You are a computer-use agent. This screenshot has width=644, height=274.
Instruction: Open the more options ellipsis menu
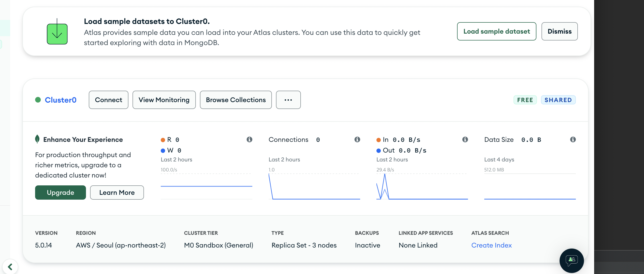coord(288,100)
